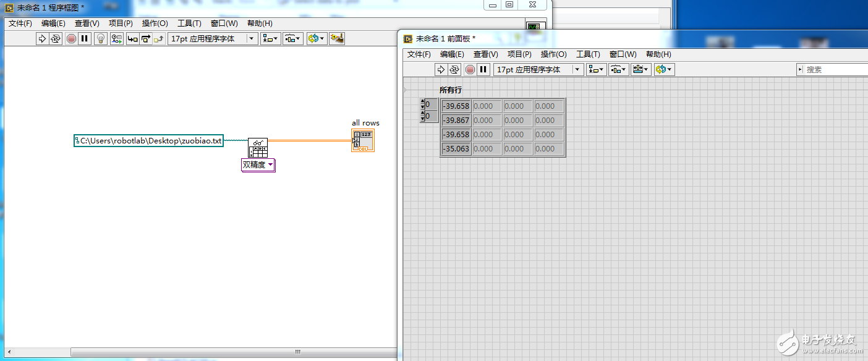868x361 pixels.
Task: Run continuously from front panel toolbar
Action: click(454, 69)
